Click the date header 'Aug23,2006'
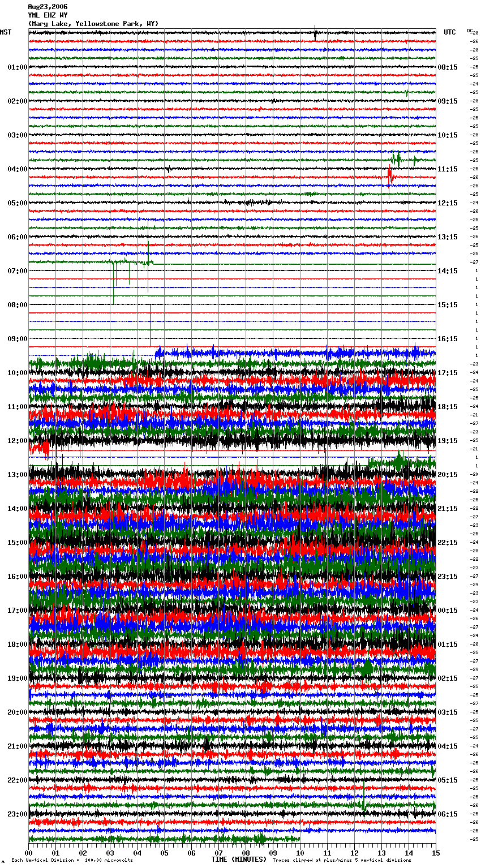481x868 pixels. coord(48,7)
